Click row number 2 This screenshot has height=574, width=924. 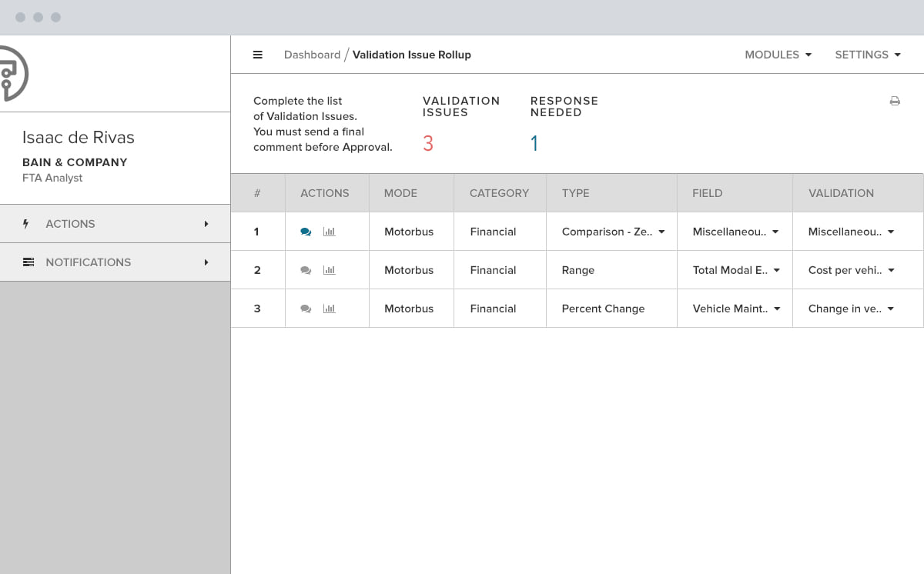pyautogui.click(x=257, y=270)
